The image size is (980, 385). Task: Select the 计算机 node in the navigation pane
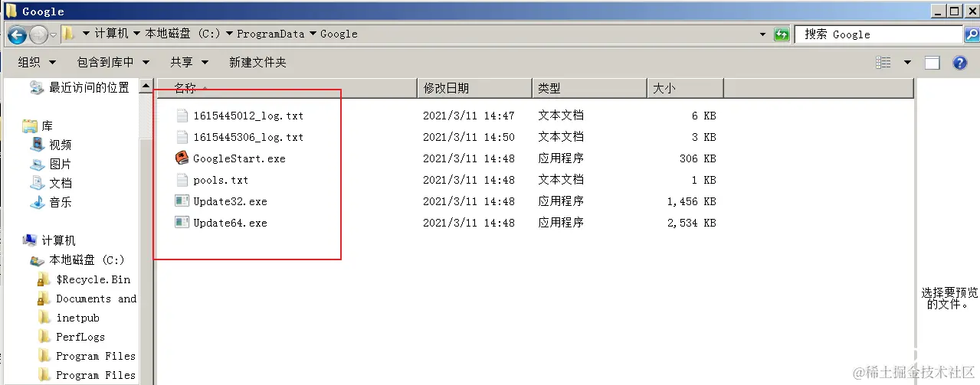[x=58, y=240]
